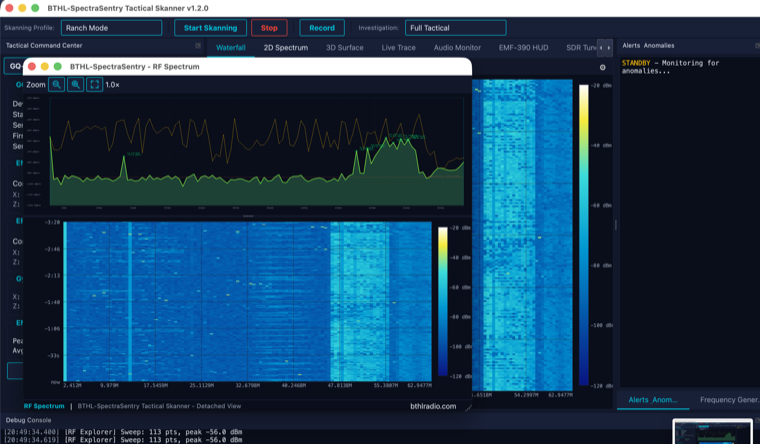Screen dimensions: 760x444
Task: Fit the view with the reset-zoom icon
Action: 95,84
